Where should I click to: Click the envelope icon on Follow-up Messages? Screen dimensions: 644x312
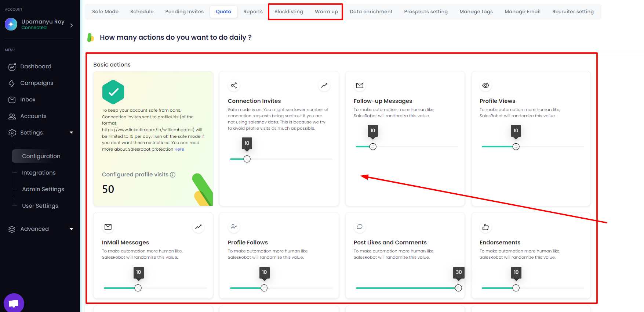pyautogui.click(x=360, y=86)
